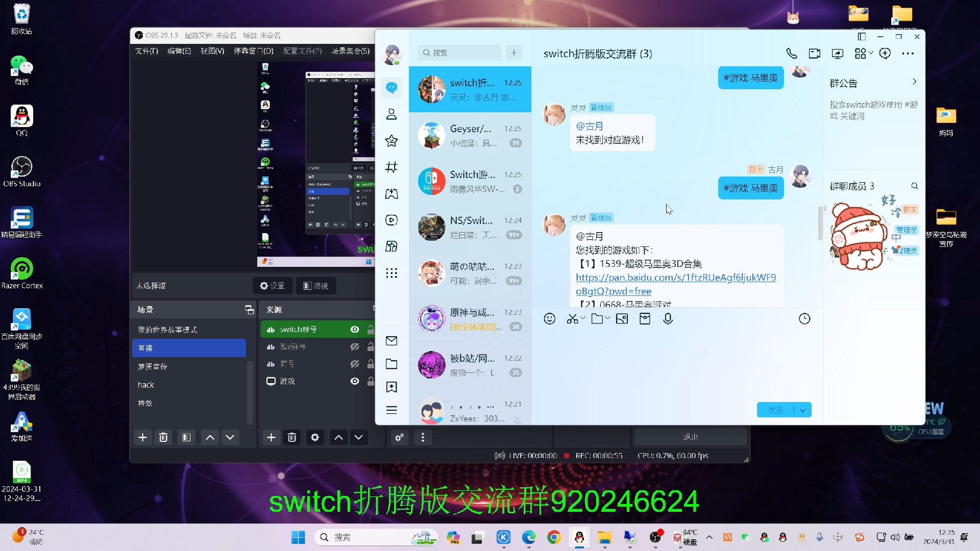Open screen share icon in QQ header
Screen dimensions: 980x551
click(838, 54)
